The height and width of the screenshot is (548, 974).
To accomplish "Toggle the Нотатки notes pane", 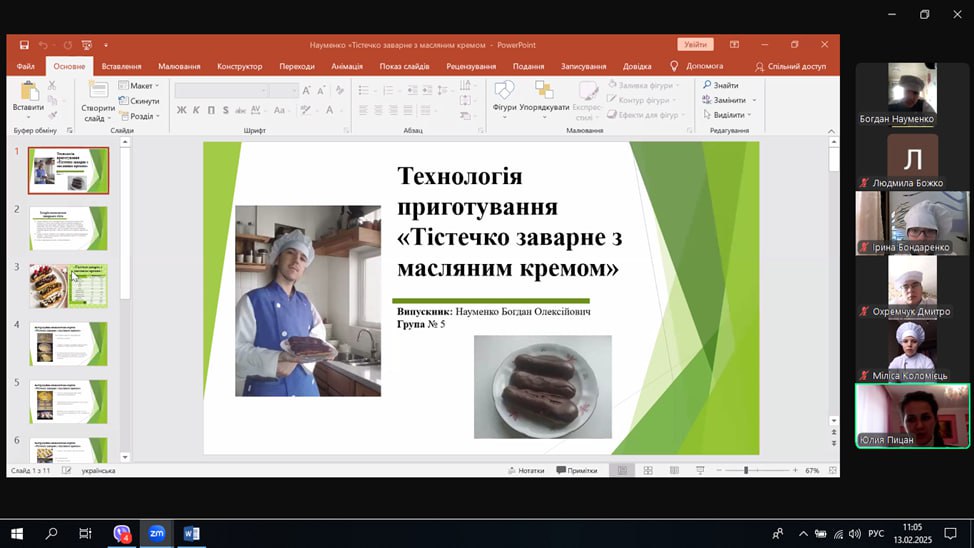I will click(525, 470).
